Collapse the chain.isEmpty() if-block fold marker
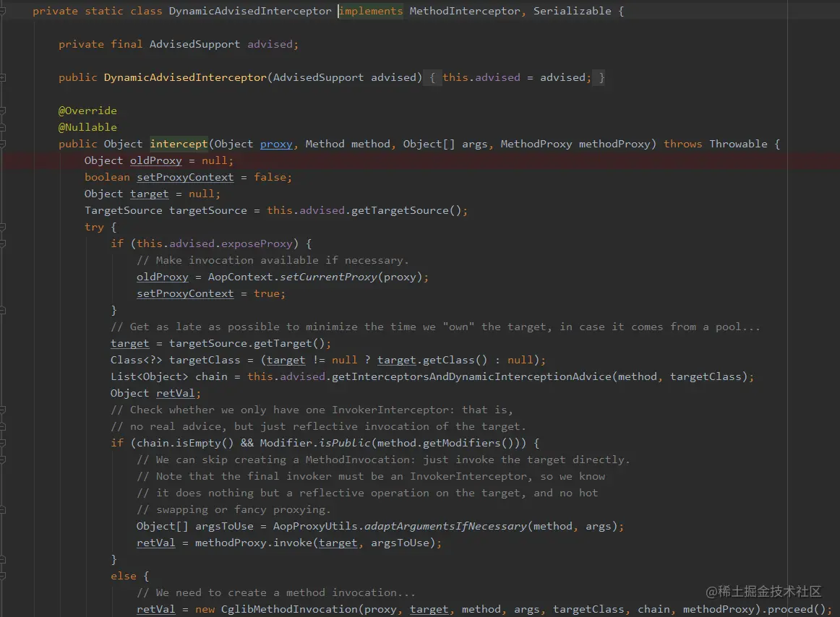 pyautogui.click(x=2, y=443)
